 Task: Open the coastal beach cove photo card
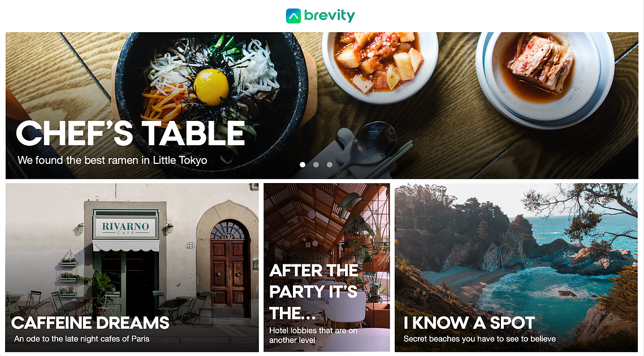516,267
